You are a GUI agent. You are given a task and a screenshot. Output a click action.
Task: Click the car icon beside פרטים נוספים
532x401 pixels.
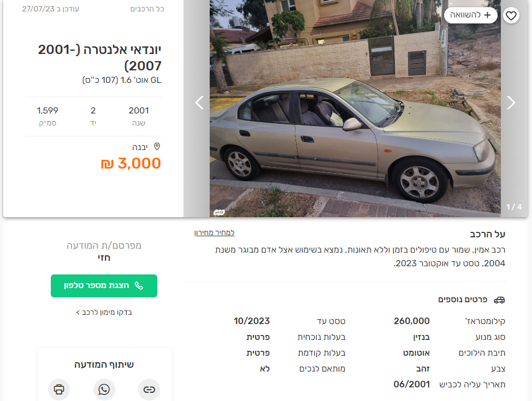[499, 300]
